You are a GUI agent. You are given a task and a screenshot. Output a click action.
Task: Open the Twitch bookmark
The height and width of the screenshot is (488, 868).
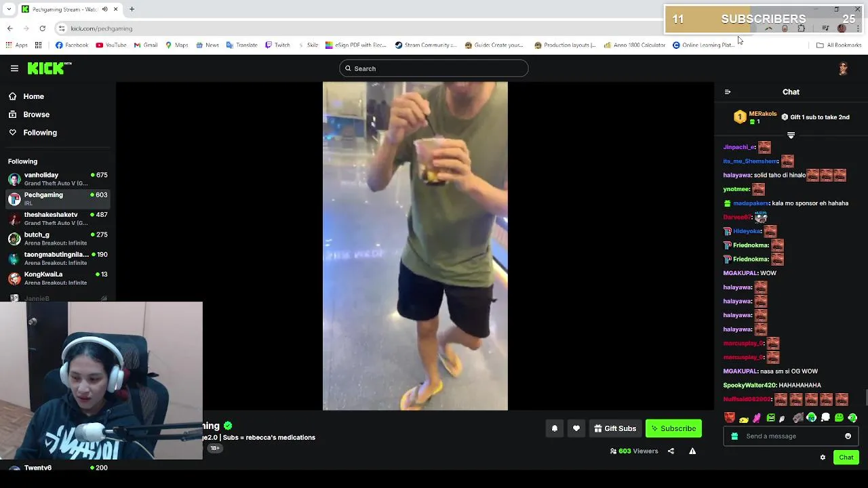coord(277,45)
